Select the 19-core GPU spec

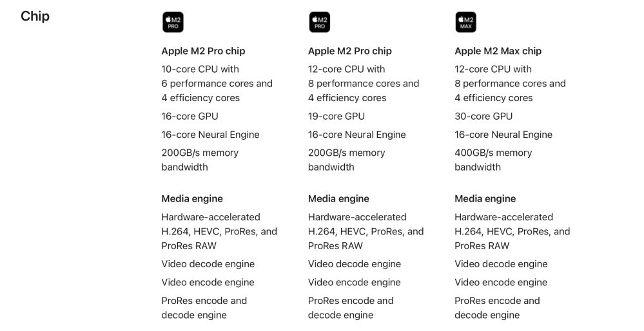click(x=336, y=117)
